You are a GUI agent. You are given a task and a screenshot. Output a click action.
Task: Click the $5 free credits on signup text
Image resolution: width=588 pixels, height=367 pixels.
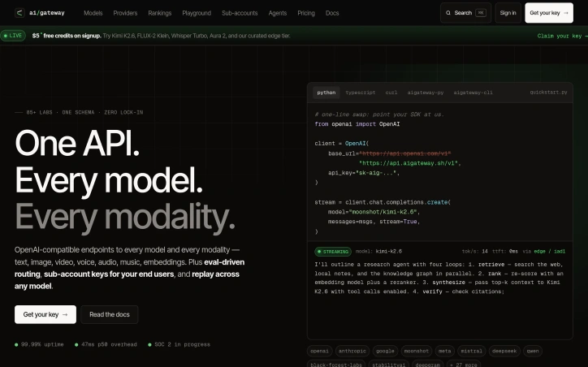67,36
